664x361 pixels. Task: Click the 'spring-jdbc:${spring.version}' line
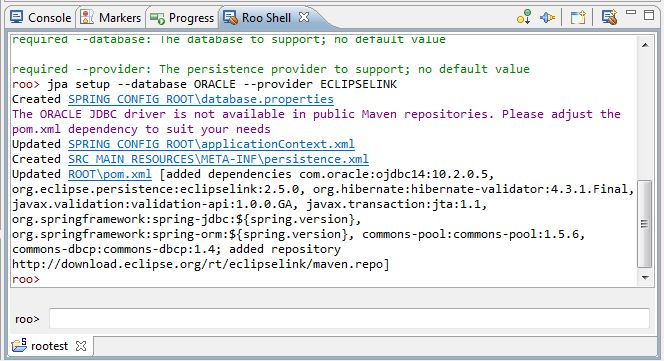tap(186, 219)
